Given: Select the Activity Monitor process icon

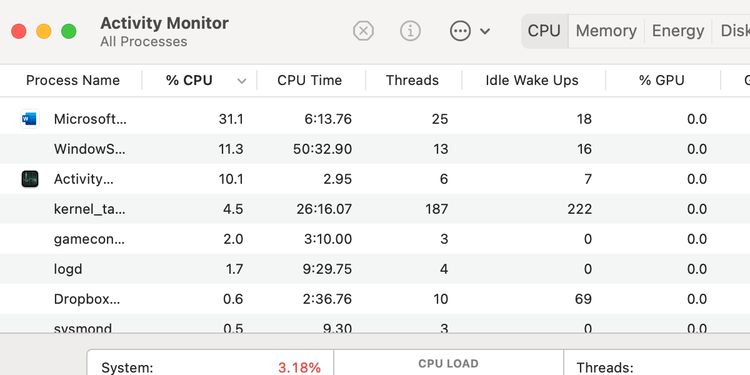Looking at the screenshot, I should click(30, 179).
